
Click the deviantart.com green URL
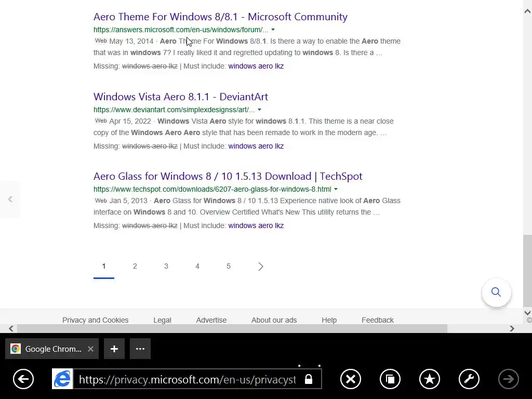pos(174,110)
